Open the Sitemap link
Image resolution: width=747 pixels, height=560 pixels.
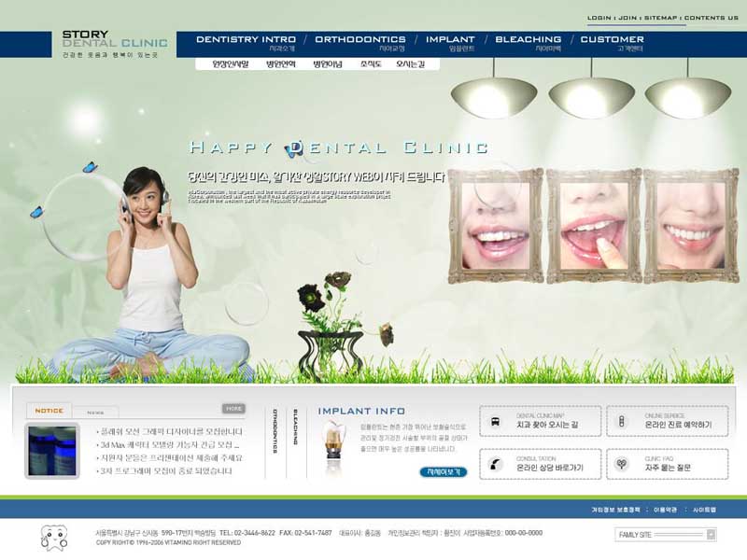click(x=660, y=18)
